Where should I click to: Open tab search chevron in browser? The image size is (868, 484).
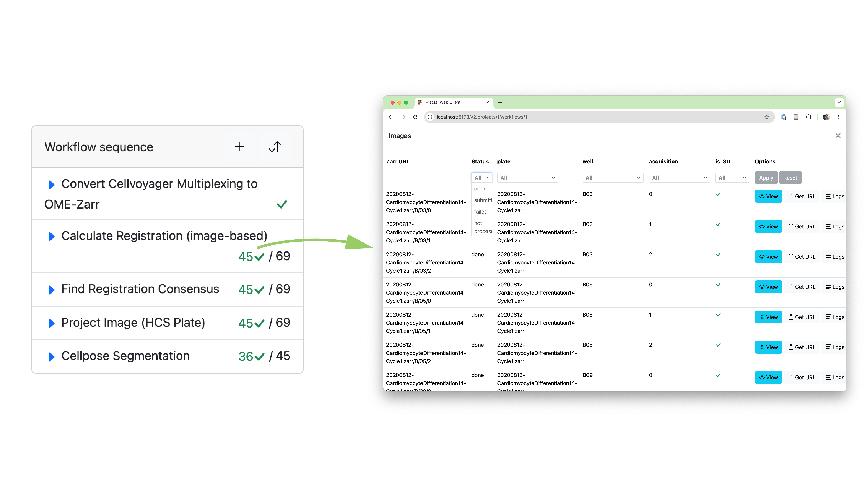click(x=839, y=102)
